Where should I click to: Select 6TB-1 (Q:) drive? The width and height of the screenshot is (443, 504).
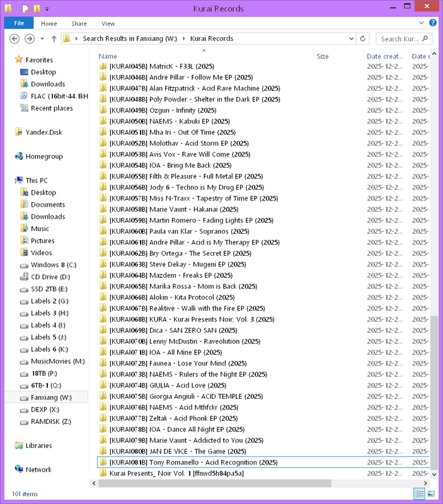coord(46,386)
